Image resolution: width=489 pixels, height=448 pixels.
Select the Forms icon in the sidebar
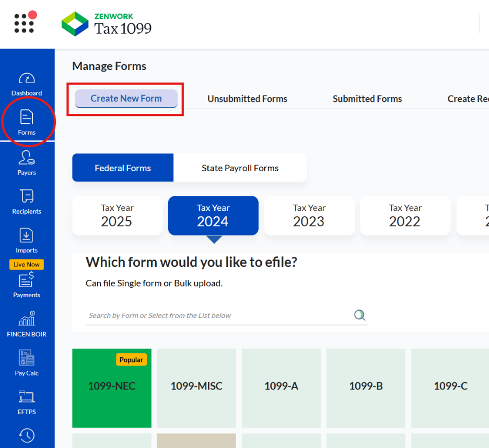pyautogui.click(x=27, y=123)
